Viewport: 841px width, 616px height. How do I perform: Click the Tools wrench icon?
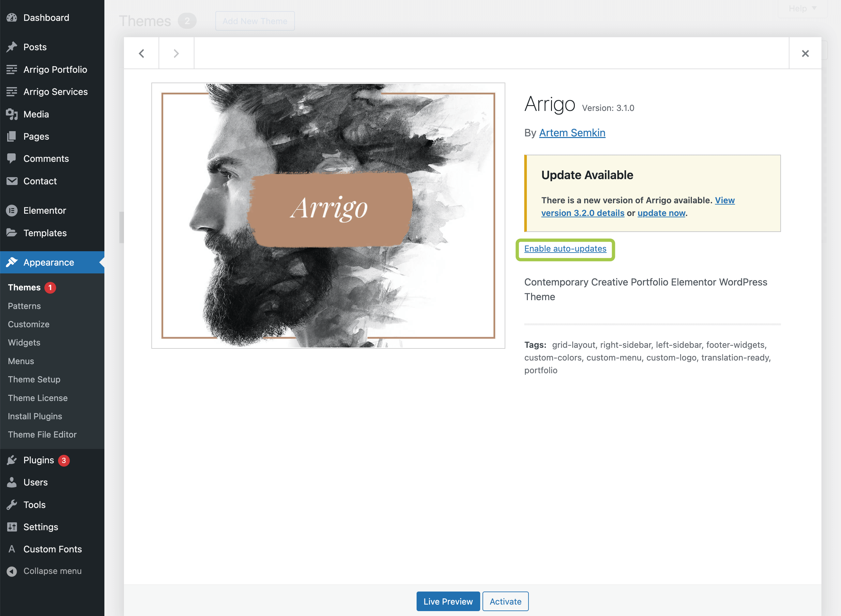pyautogui.click(x=12, y=504)
